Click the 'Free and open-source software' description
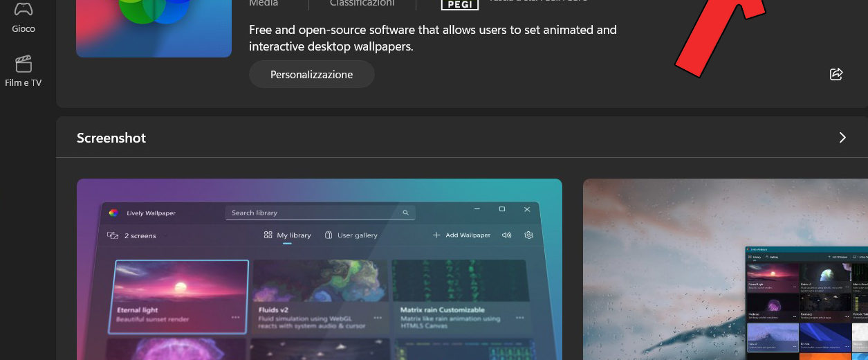The height and width of the screenshot is (360, 868). coord(432,38)
